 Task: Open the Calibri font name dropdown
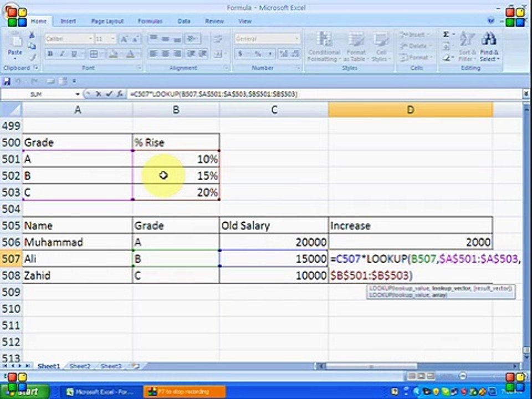click(90, 39)
